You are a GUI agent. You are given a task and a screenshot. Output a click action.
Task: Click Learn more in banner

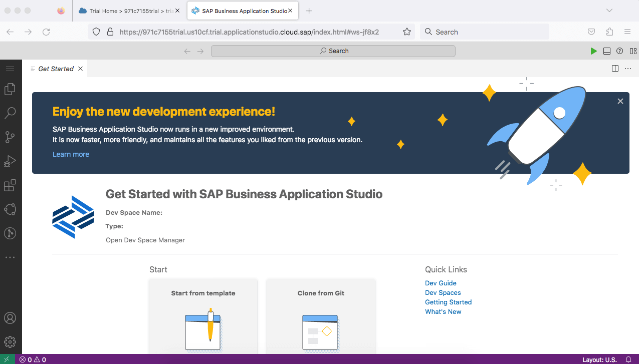(71, 154)
